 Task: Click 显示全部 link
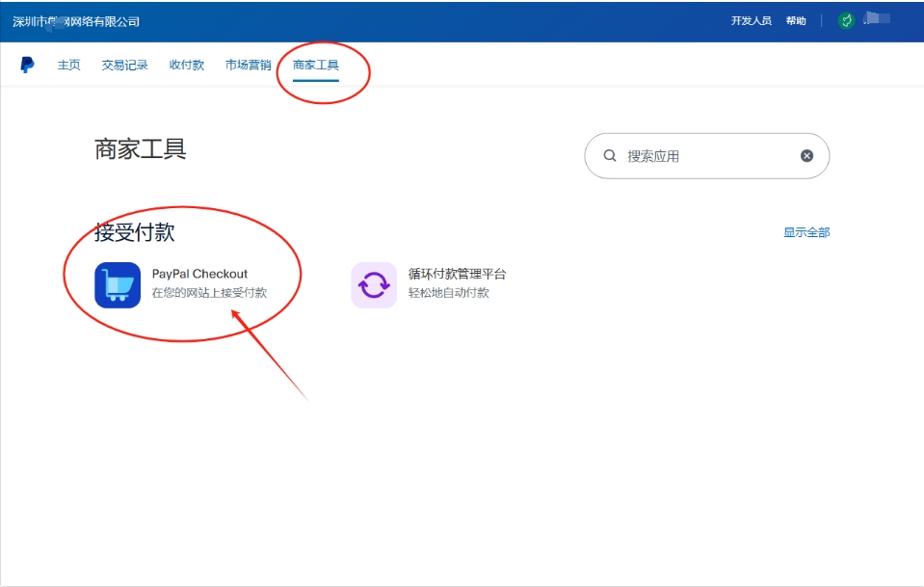point(806,232)
